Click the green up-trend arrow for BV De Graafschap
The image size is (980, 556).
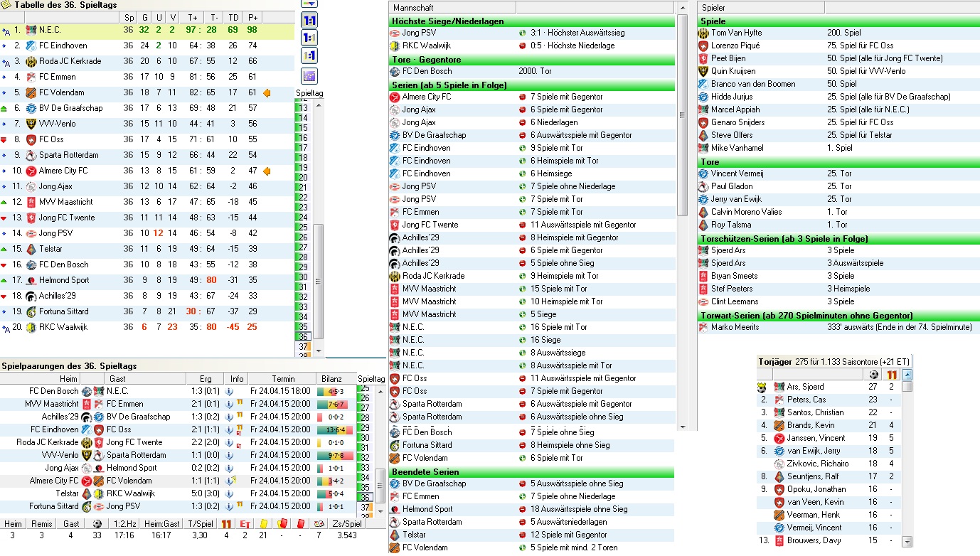pyautogui.click(x=5, y=108)
